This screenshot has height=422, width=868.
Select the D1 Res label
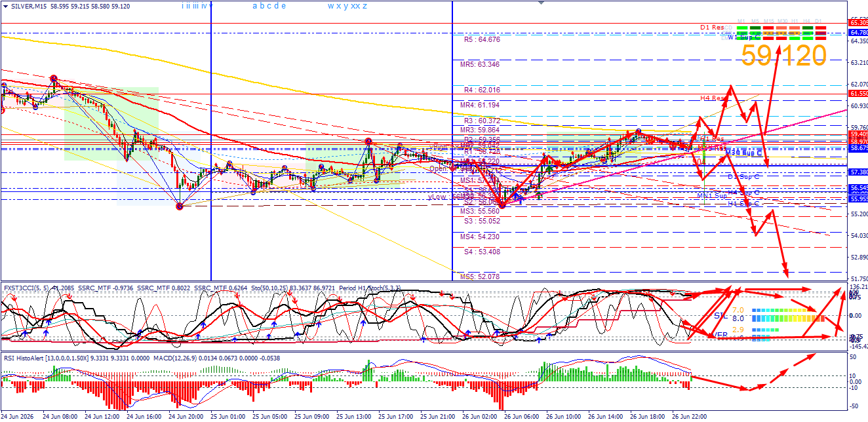[x=712, y=28]
